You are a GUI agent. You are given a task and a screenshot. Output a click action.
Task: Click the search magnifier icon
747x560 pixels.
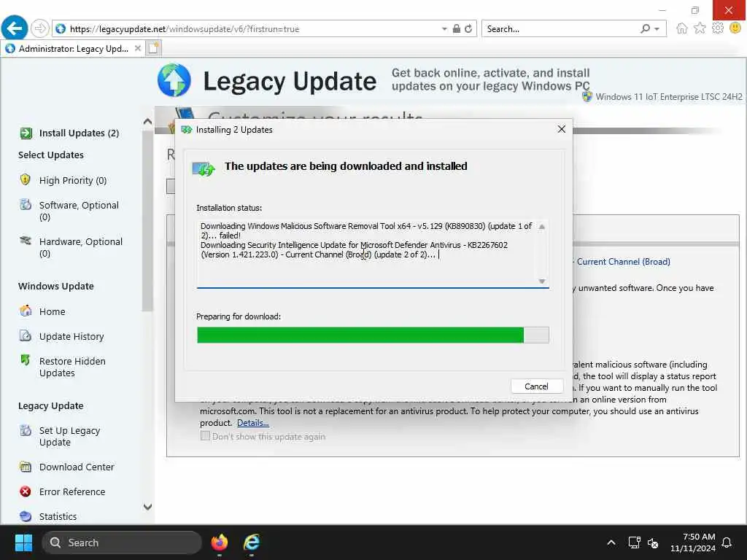(x=645, y=28)
